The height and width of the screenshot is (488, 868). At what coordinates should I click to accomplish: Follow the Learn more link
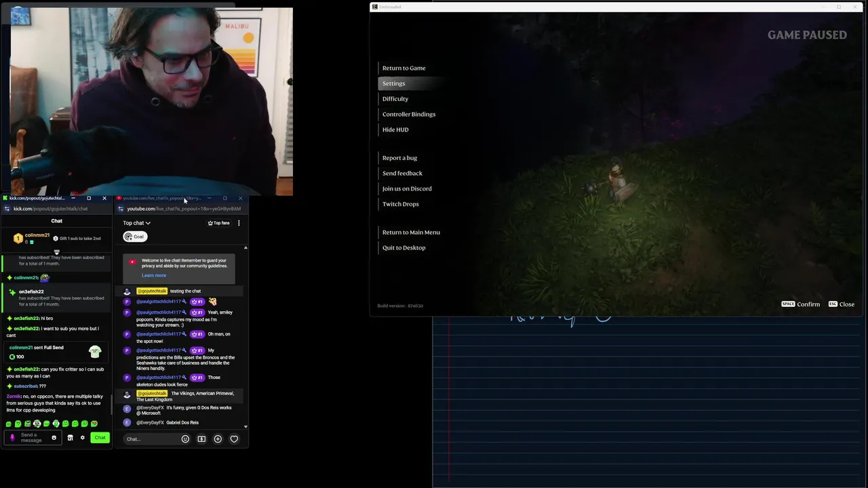(x=154, y=276)
